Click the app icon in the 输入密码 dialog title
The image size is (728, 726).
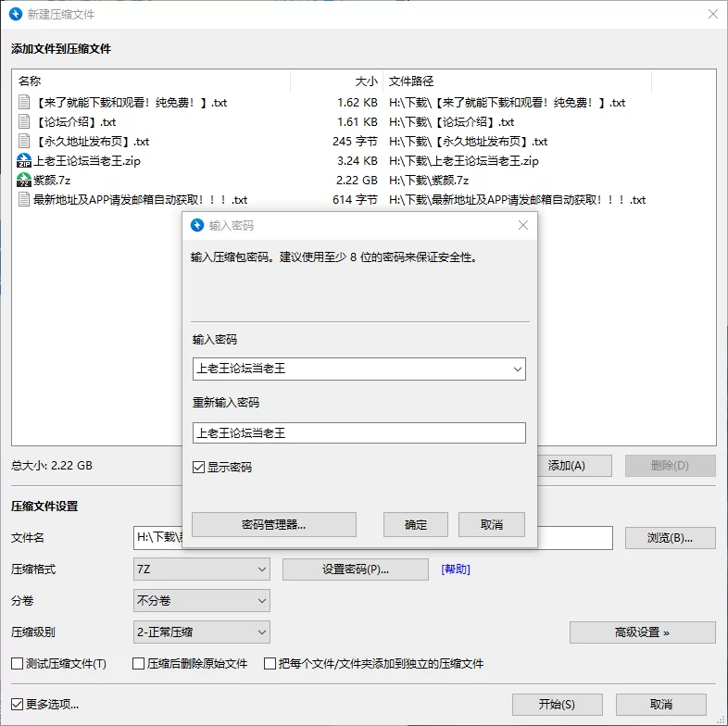coord(197,225)
